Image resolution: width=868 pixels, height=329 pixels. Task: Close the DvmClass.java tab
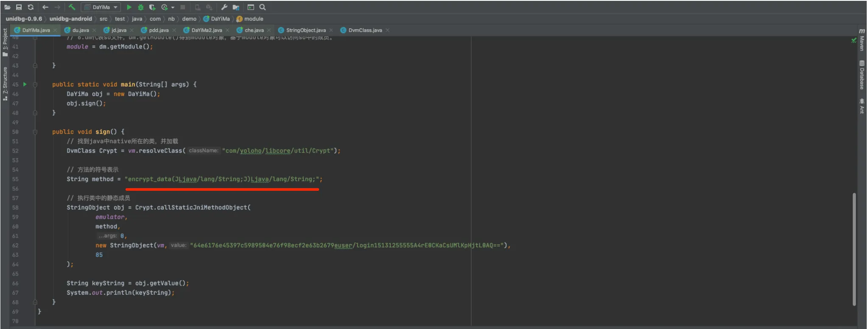pyautogui.click(x=387, y=30)
